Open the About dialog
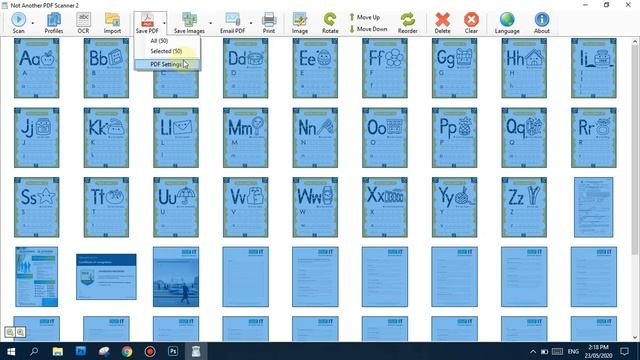The image size is (640, 360). [542, 23]
